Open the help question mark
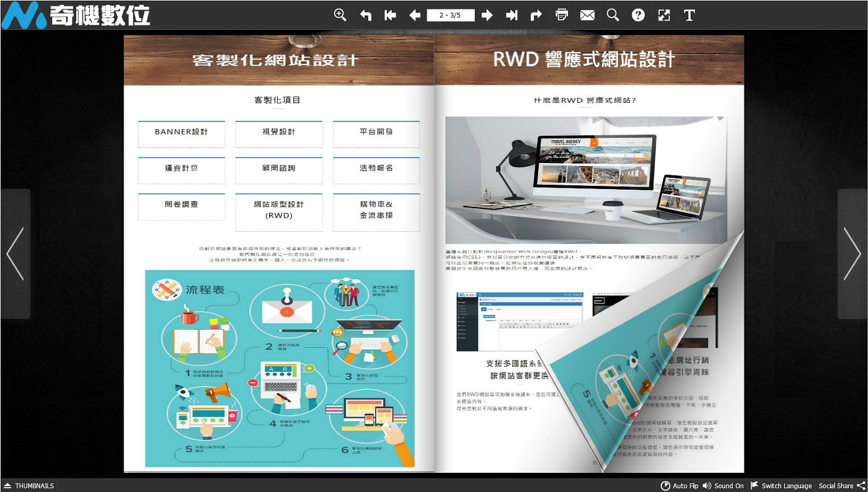This screenshot has height=492, width=868. 638,15
